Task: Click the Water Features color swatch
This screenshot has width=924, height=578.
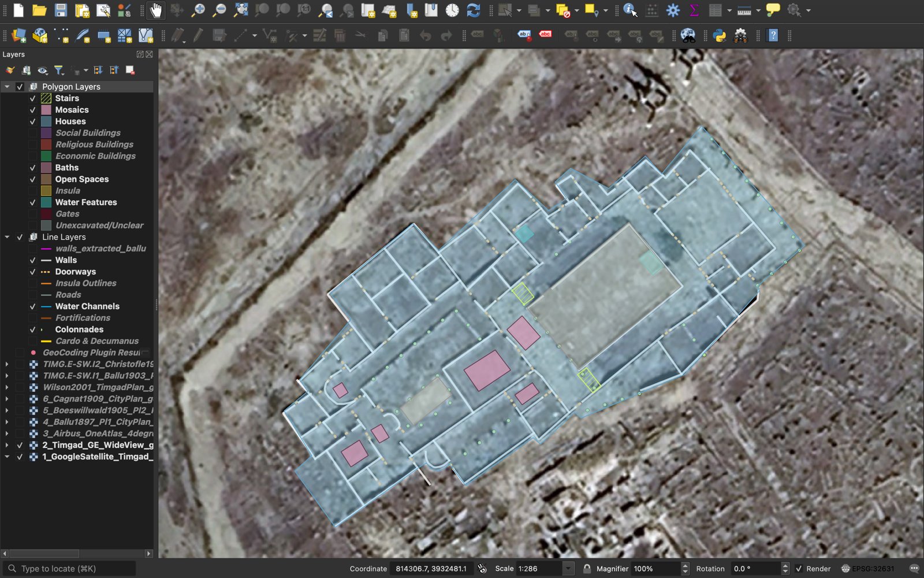Action: pos(46,202)
